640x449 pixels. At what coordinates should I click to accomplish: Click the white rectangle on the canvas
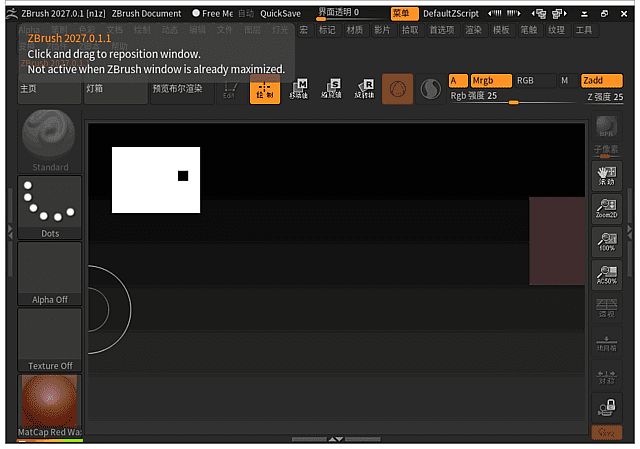point(156,180)
